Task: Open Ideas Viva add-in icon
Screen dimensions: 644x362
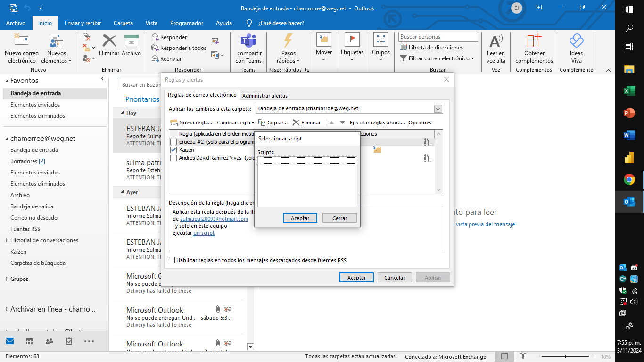Action: click(x=576, y=41)
